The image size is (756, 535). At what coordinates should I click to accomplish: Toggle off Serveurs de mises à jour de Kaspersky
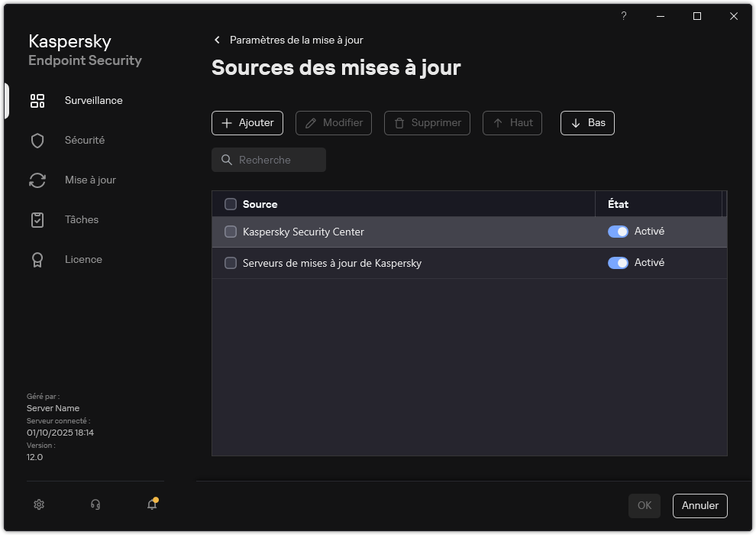617,262
